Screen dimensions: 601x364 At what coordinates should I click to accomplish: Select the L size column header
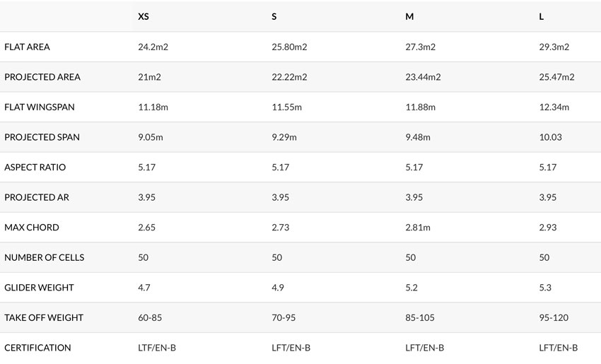pyautogui.click(x=541, y=16)
